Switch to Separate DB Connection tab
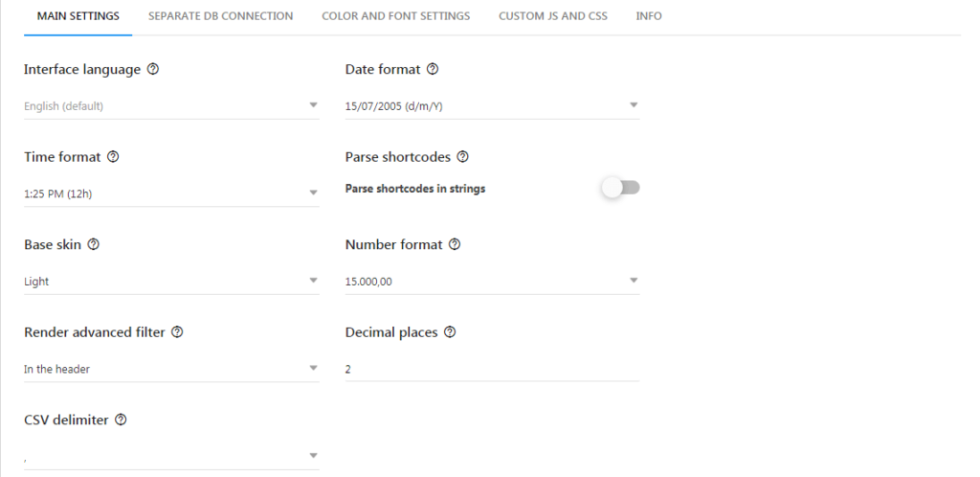 pyautogui.click(x=221, y=16)
